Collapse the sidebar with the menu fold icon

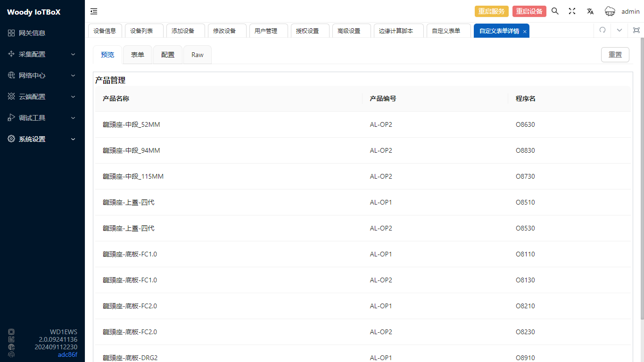click(94, 11)
